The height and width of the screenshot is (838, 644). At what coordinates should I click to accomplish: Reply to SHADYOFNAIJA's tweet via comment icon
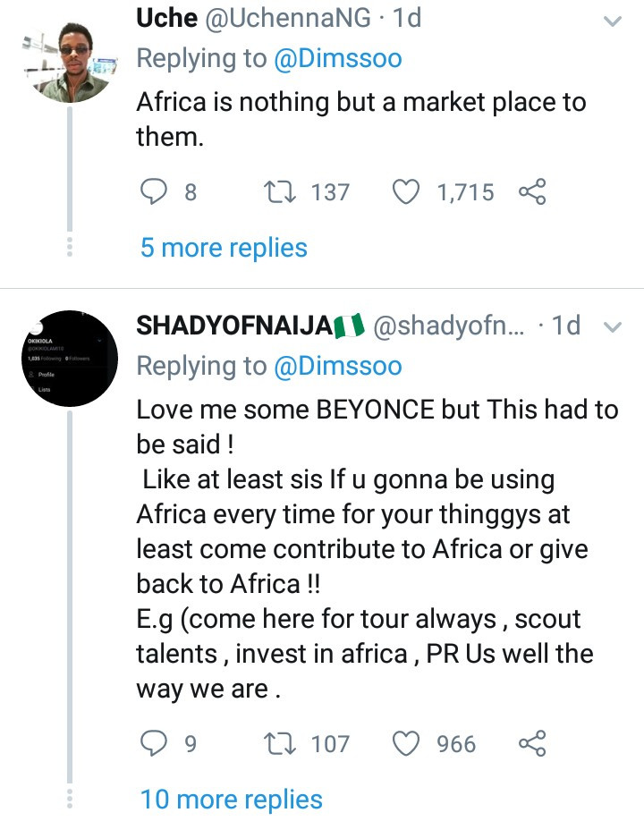tap(153, 743)
